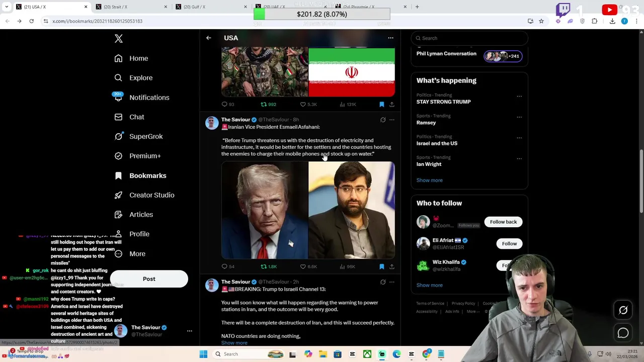Screen dimensions: 644x362
Task: Remove bookmark on the 96K views post
Action: coord(382,266)
